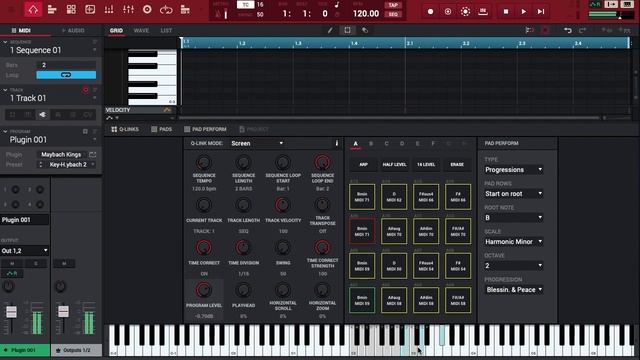Toggle time correct knob ON in Q-Links
640x360 pixels.
[x=204, y=247]
